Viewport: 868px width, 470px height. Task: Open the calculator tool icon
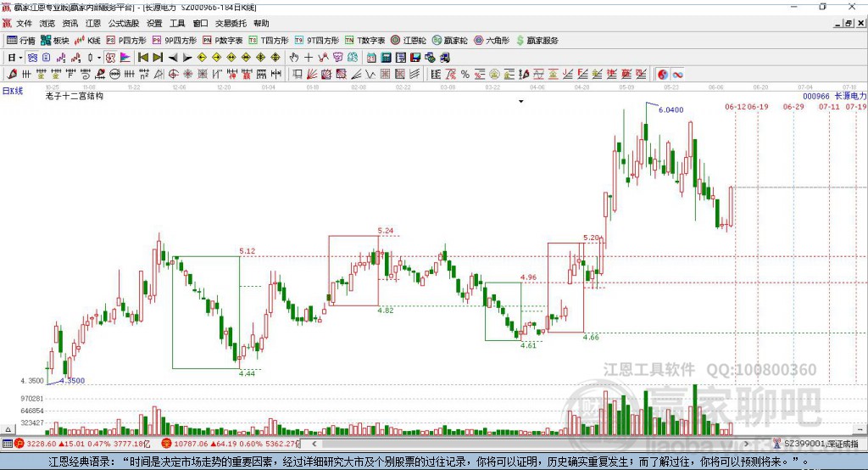386,57
